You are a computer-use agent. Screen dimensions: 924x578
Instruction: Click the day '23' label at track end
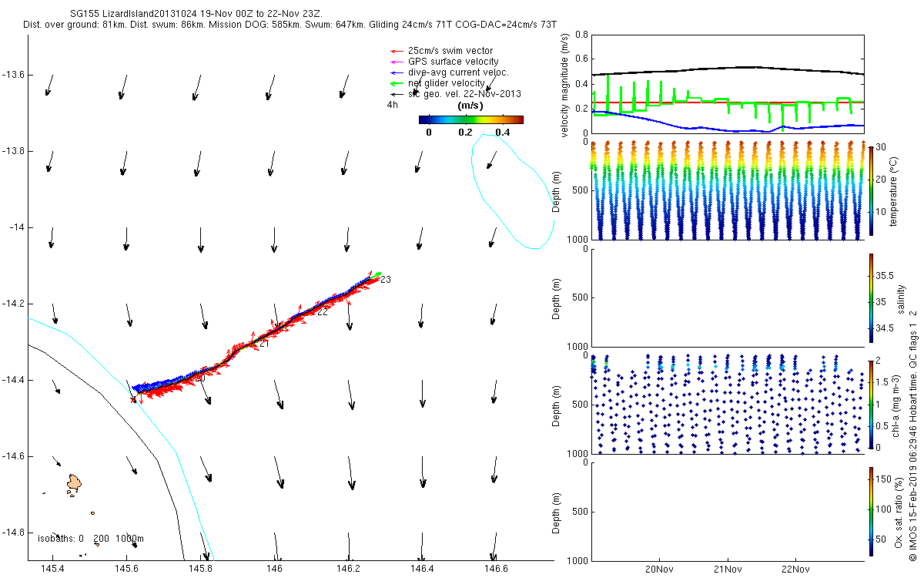click(386, 280)
